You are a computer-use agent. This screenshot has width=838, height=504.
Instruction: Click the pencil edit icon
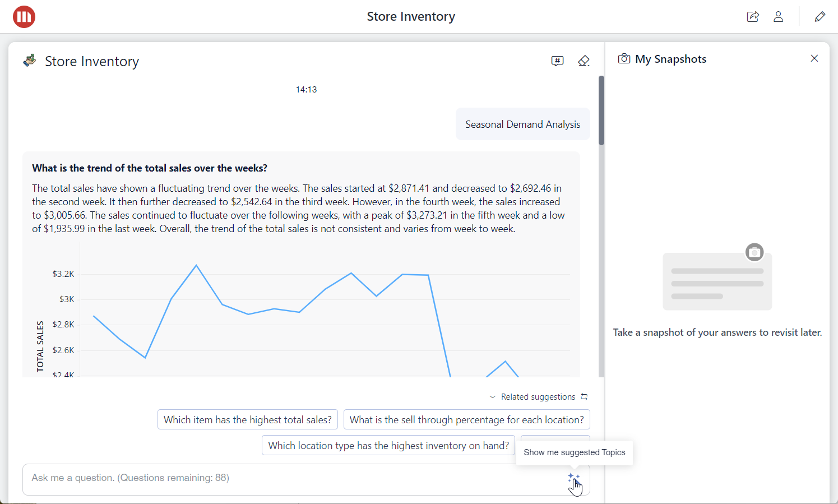click(x=820, y=17)
